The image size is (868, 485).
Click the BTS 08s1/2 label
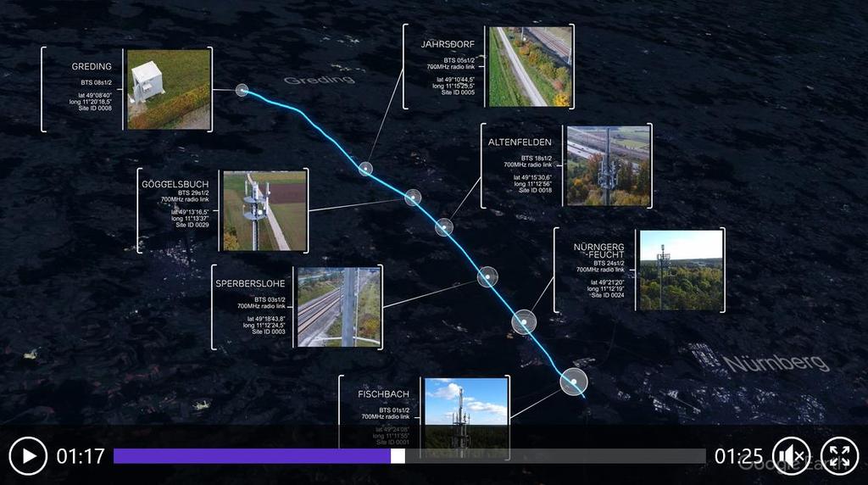[97, 82]
